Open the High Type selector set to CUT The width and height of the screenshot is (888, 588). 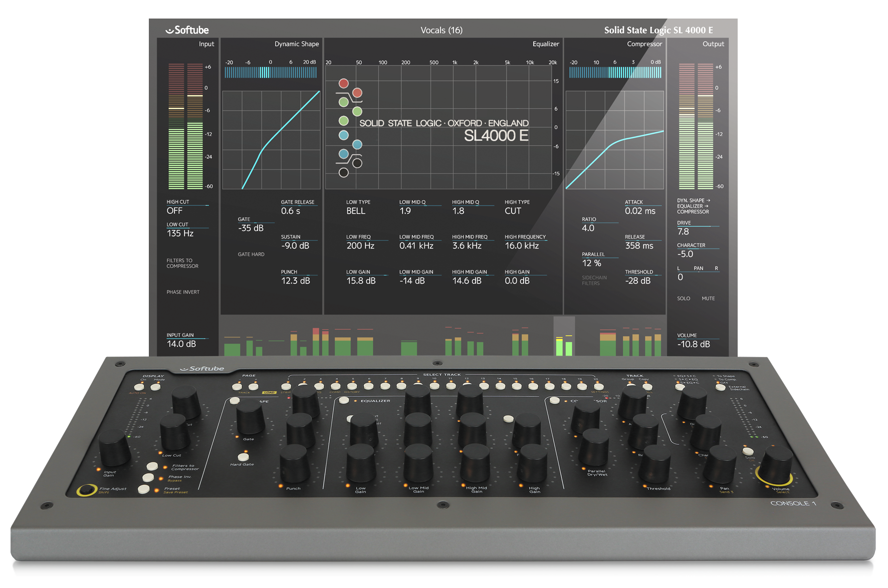pos(512,210)
